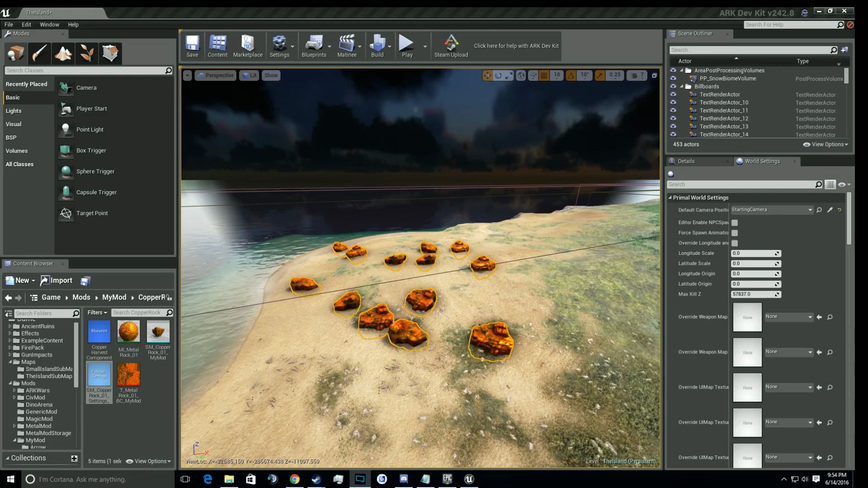Open the Window menu
The height and width of the screenshot is (488, 868).
pos(49,24)
